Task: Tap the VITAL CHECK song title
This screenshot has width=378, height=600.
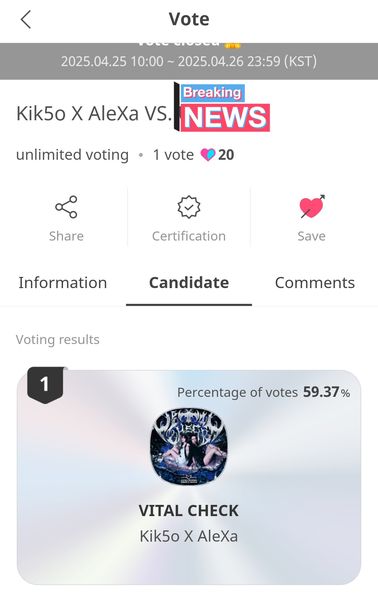Action: click(189, 511)
